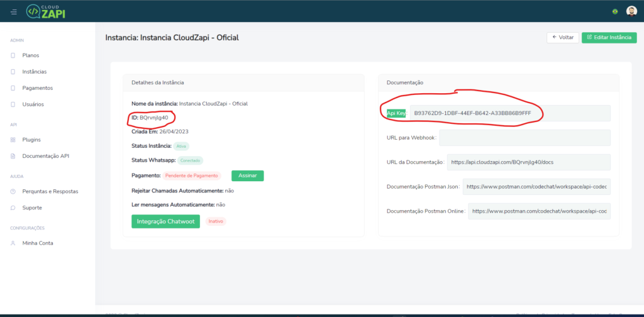Click Documentação Postman Json field

(537, 186)
